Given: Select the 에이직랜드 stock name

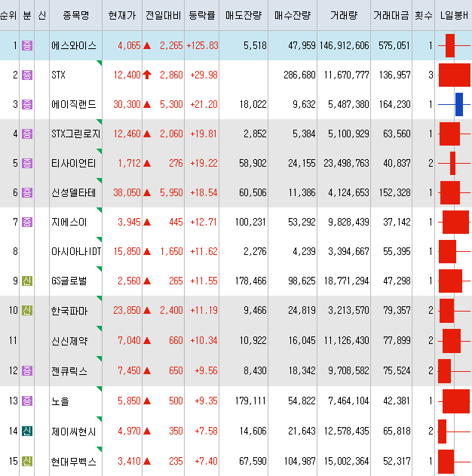Looking at the screenshot, I should [74, 104].
